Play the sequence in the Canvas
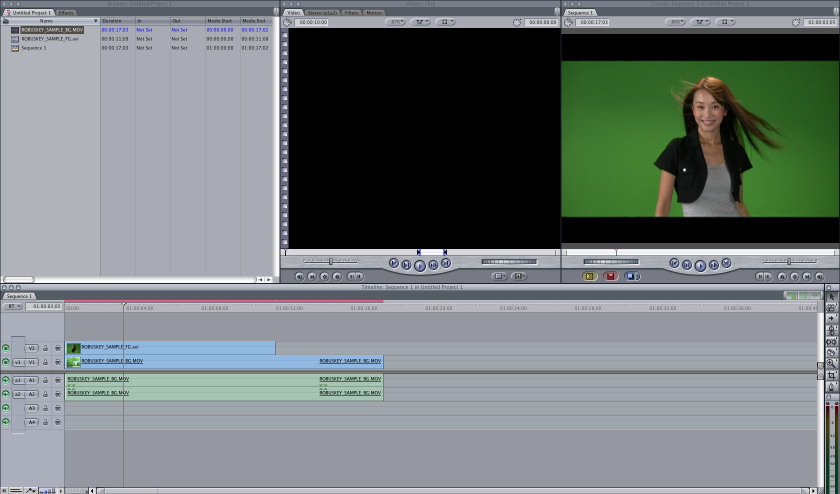The width and height of the screenshot is (840, 494). pos(700,265)
